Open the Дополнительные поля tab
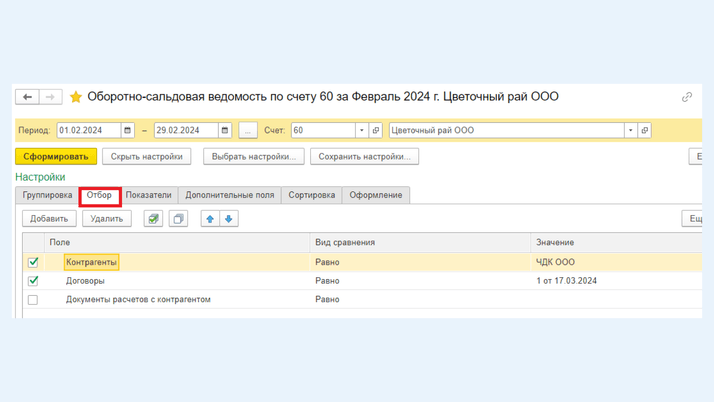This screenshot has height=402, width=714. (230, 195)
